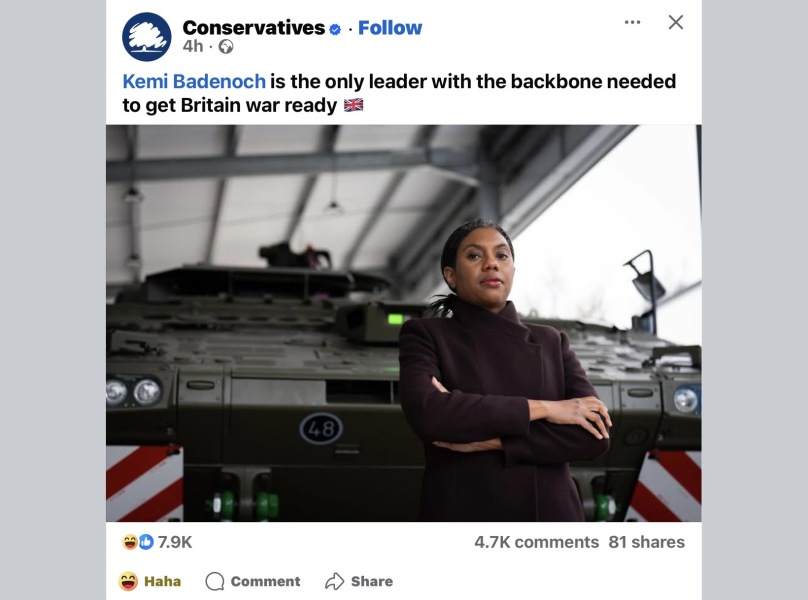Screen dimensions: 808x600
Task: Close the post viewer
Action: [676, 22]
